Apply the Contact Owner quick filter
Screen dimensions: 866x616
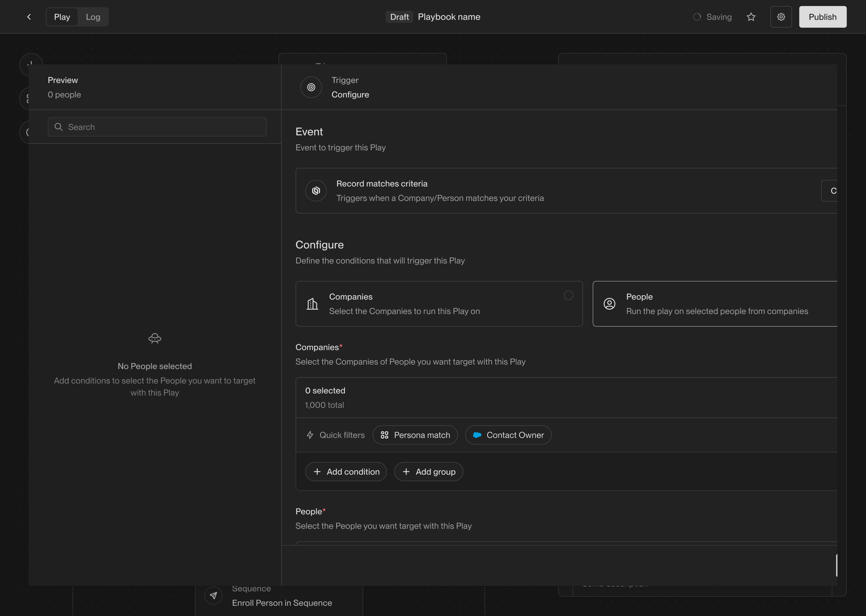[508, 435]
